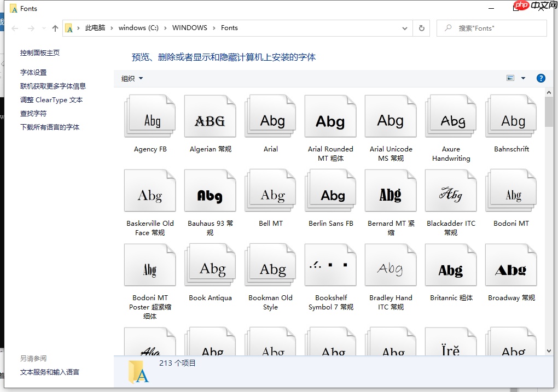This screenshot has width=558, height=392.
Task: Click the refresh button in address bar
Action: 421,28
